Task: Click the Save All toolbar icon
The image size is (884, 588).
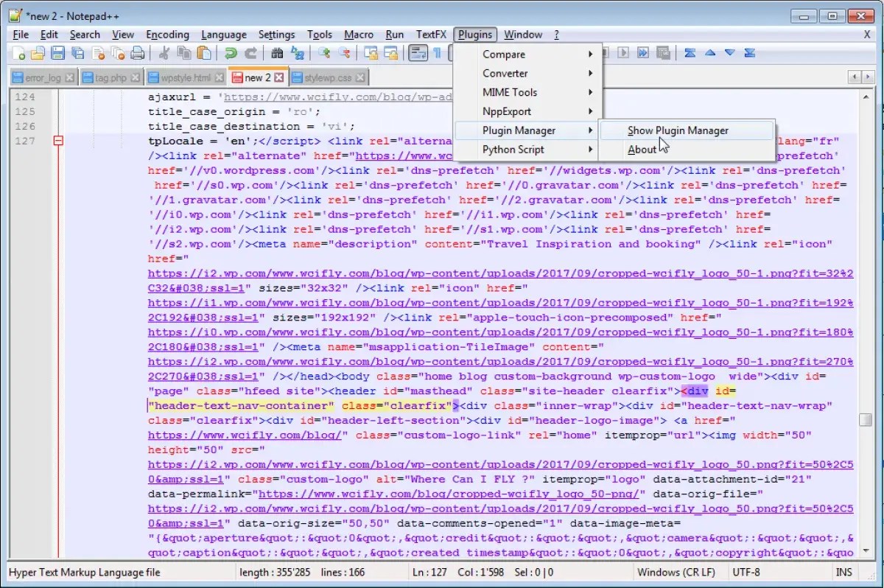Action: coord(78,53)
